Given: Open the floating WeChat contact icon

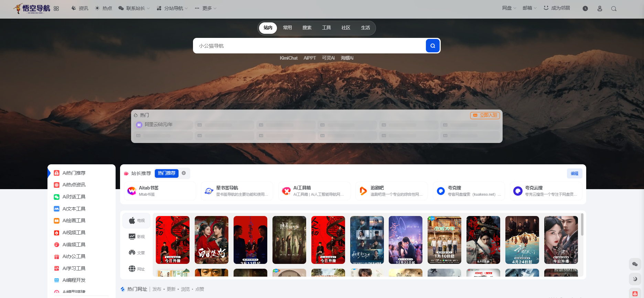Looking at the screenshot, I should [x=635, y=264].
